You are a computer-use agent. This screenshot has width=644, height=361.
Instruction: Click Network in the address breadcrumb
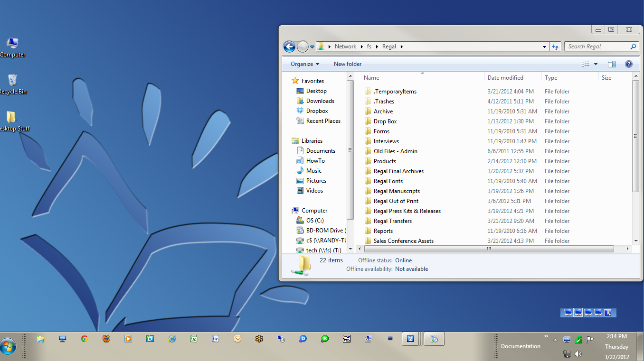(345, 46)
